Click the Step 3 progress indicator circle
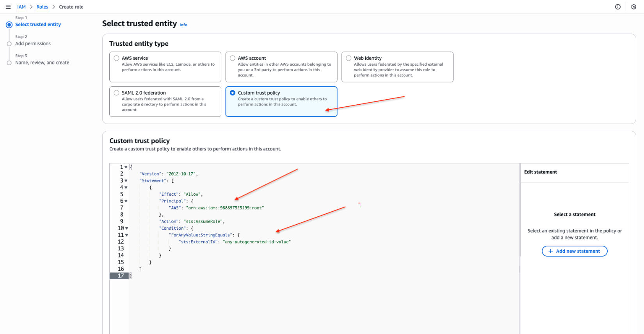The height and width of the screenshot is (334, 644). tap(9, 63)
